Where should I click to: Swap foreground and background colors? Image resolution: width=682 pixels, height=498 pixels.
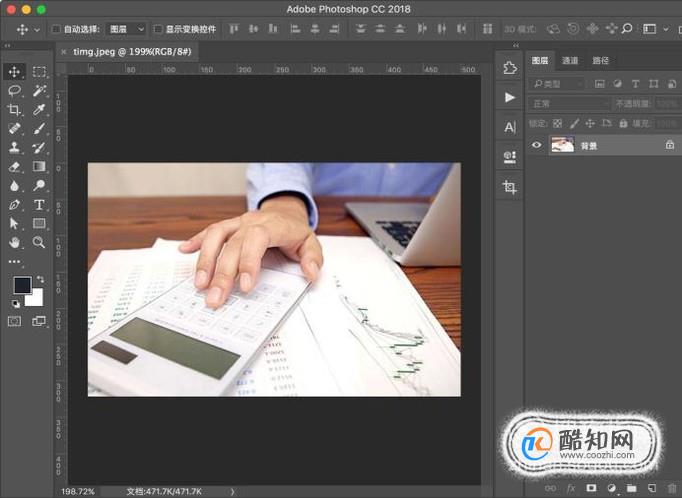[x=40, y=279]
